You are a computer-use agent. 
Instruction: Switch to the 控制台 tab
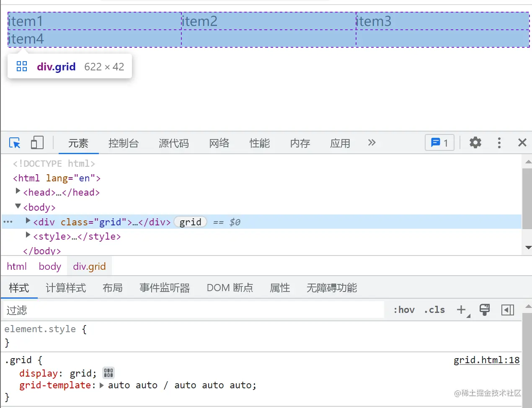pos(123,143)
